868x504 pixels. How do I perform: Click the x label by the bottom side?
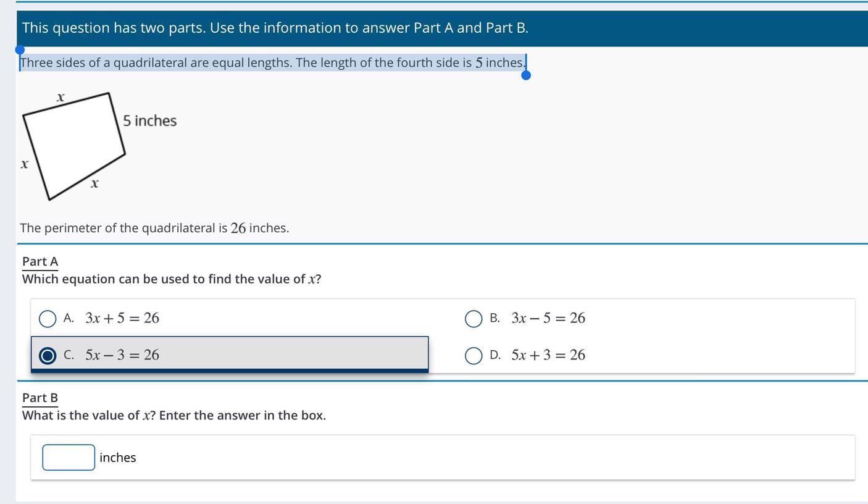pyautogui.click(x=94, y=183)
